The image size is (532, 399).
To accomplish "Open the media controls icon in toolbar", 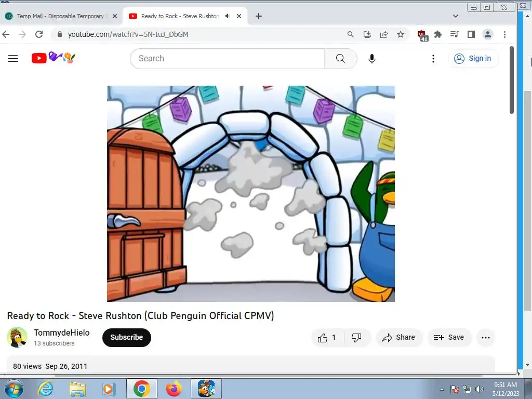I will [x=454, y=34].
